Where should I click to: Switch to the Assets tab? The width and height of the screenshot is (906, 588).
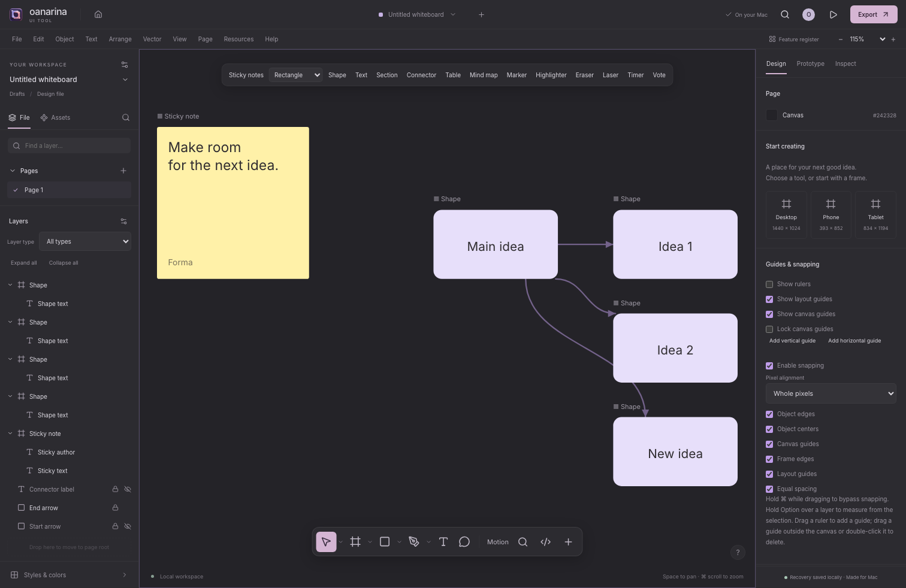point(55,117)
